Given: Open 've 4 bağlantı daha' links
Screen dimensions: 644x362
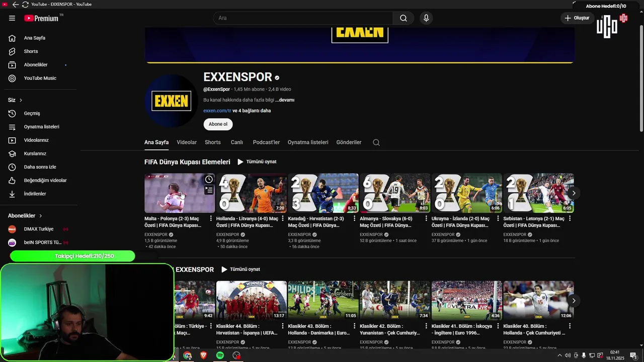Looking at the screenshot, I should click(x=252, y=111).
